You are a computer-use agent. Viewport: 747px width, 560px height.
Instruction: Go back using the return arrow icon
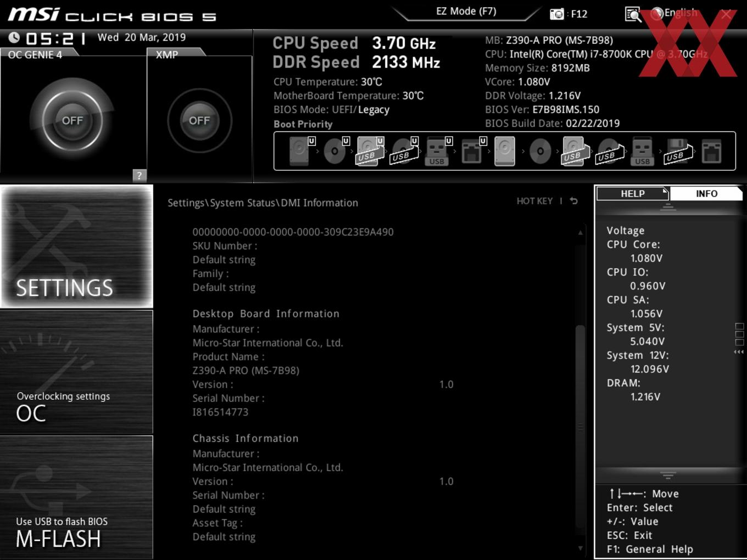[x=574, y=201]
